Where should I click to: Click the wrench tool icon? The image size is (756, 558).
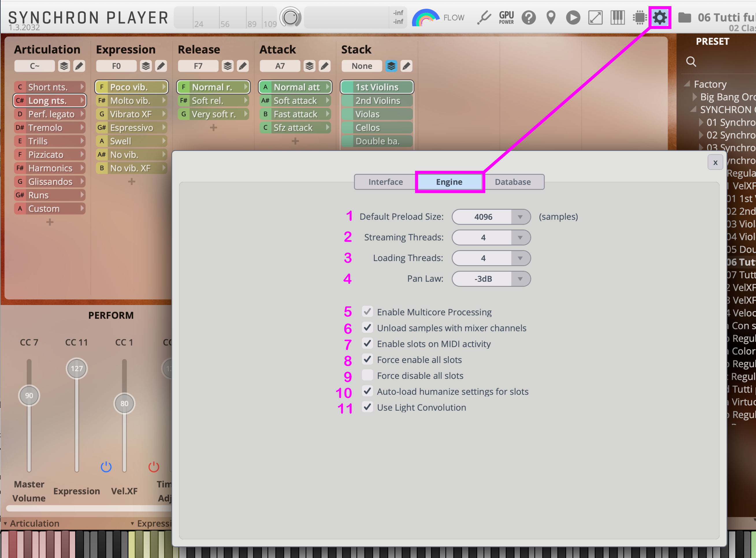[x=484, y=18]
